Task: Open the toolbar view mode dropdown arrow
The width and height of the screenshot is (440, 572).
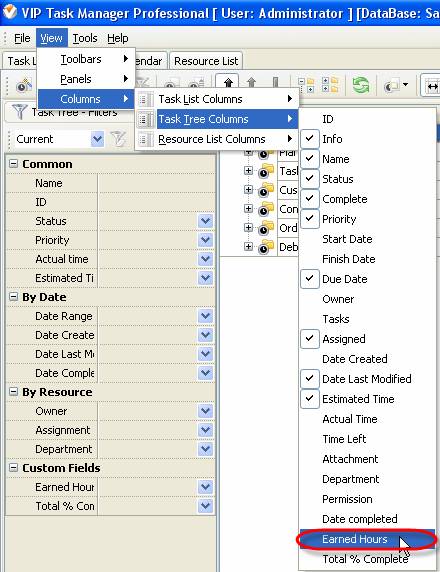Action: 406,85
